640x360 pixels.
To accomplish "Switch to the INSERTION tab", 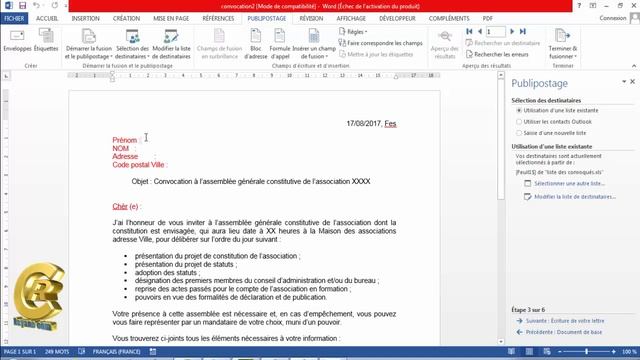I will [85, 18].
